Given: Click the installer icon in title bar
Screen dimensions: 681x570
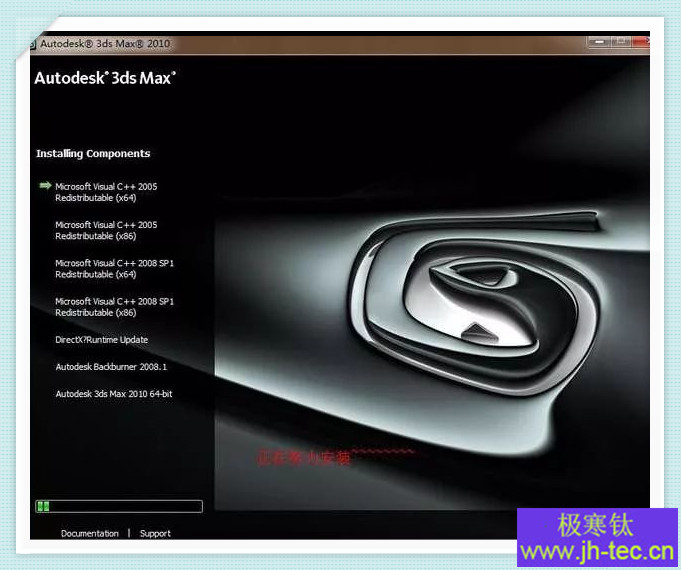Looking at the screenshot, I should point(33,44).
